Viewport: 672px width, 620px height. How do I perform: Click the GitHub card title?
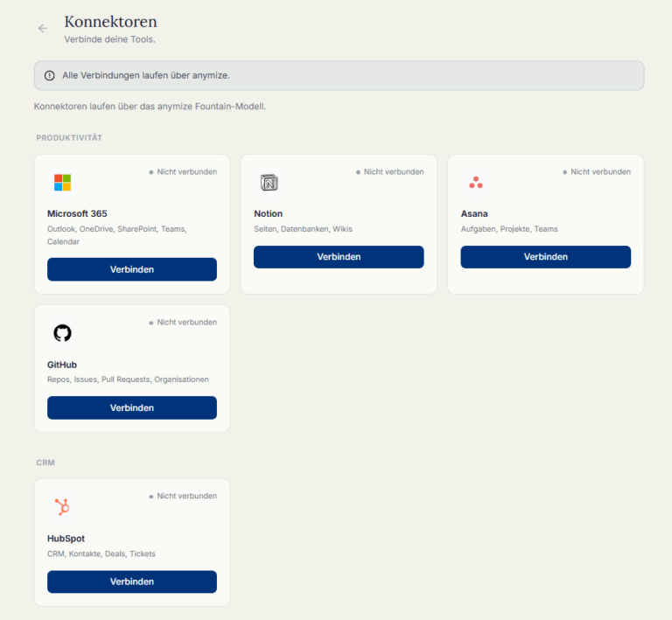coord(62,365)
